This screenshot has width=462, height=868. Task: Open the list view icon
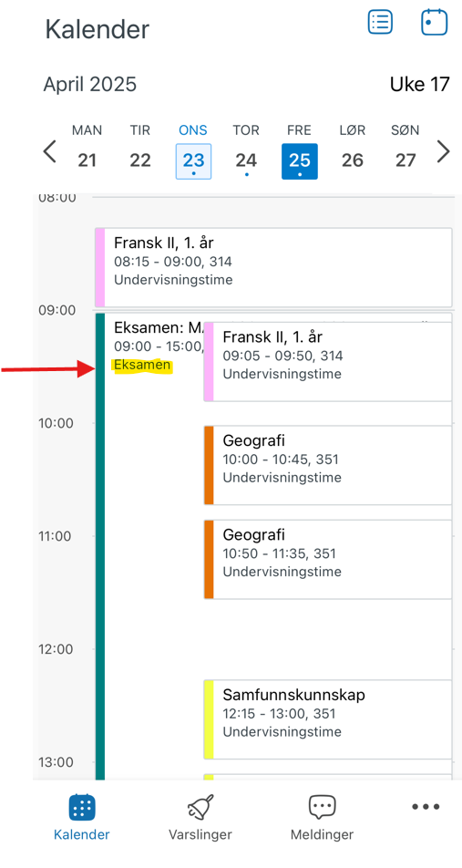(381, 22)
